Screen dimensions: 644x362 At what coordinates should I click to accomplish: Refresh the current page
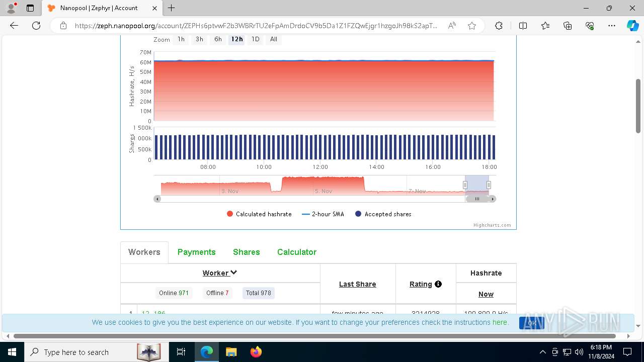tap(36, 26)
